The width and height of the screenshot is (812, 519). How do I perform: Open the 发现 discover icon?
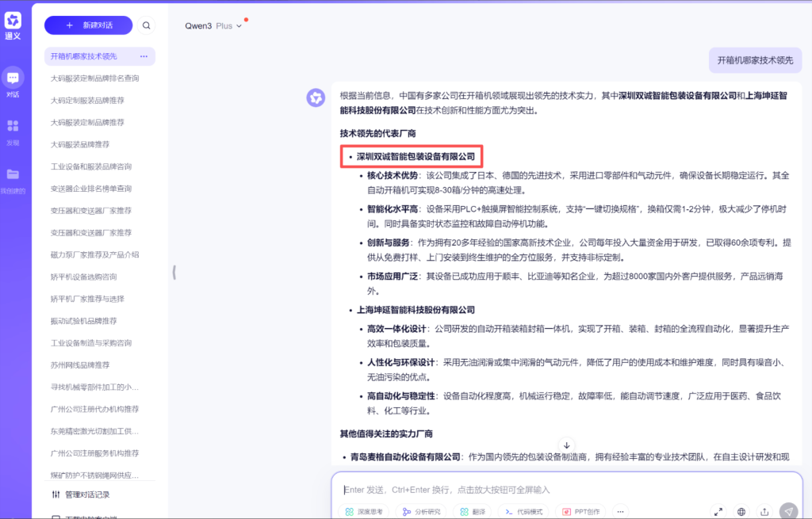click(13, 126)
